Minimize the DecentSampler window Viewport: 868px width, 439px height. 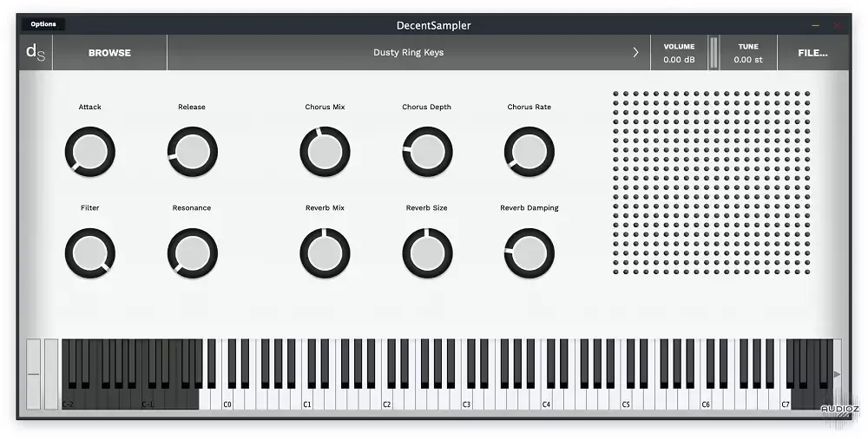(x=815, y=25)
